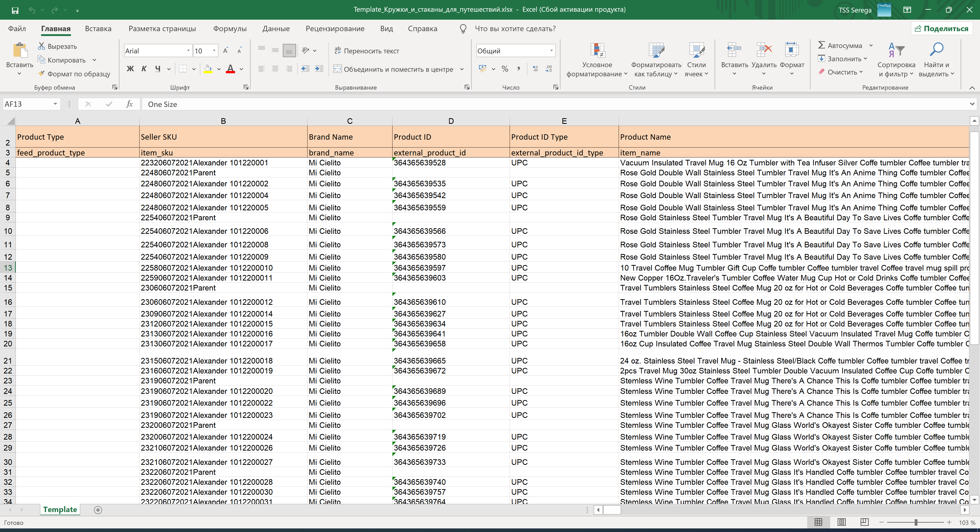Viewport: 980px width, 532px height.
Task: Switch to the Формулы ribbon tab
Action: 230,29
